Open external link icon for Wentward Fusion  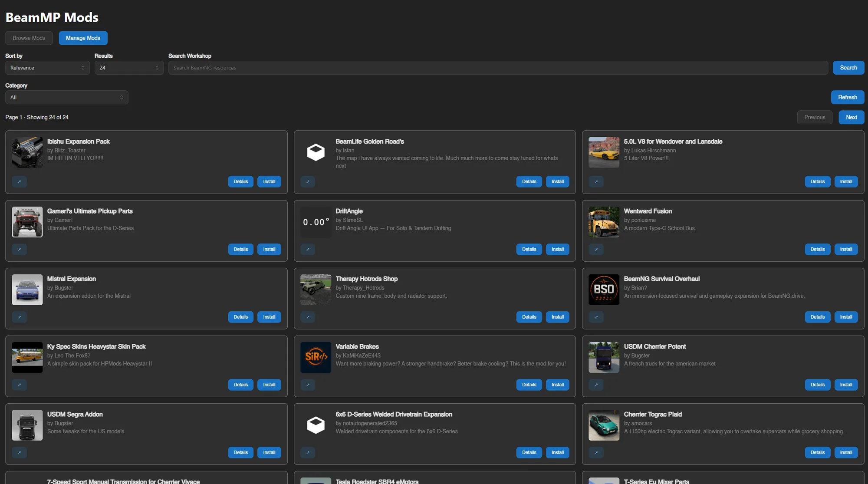point(596,249)
